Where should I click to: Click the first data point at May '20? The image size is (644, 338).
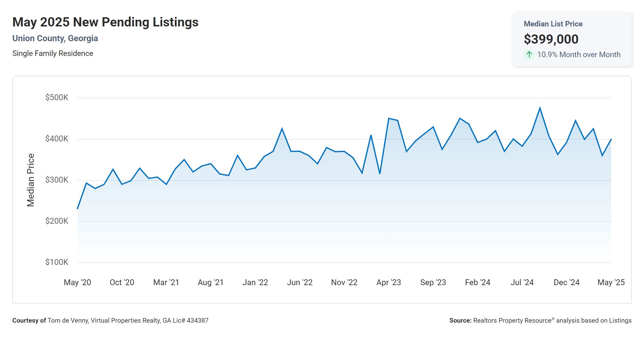[77, 209]
